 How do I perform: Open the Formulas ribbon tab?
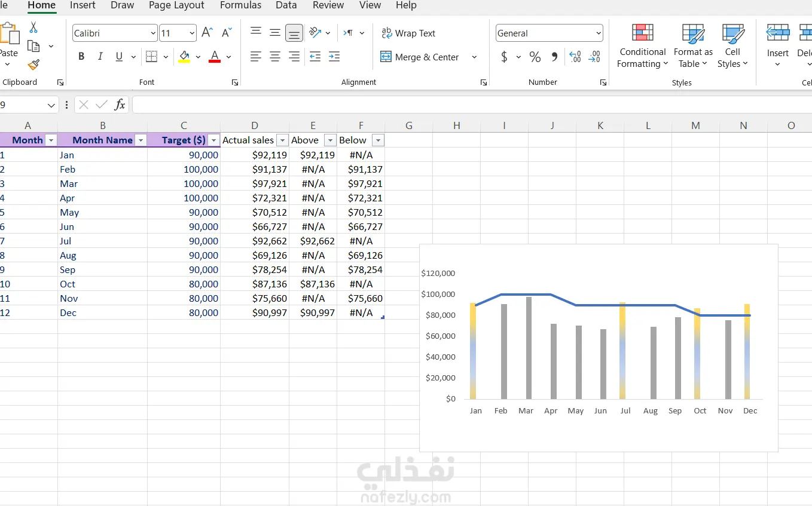pyautogui.click(x=240, y=5)
